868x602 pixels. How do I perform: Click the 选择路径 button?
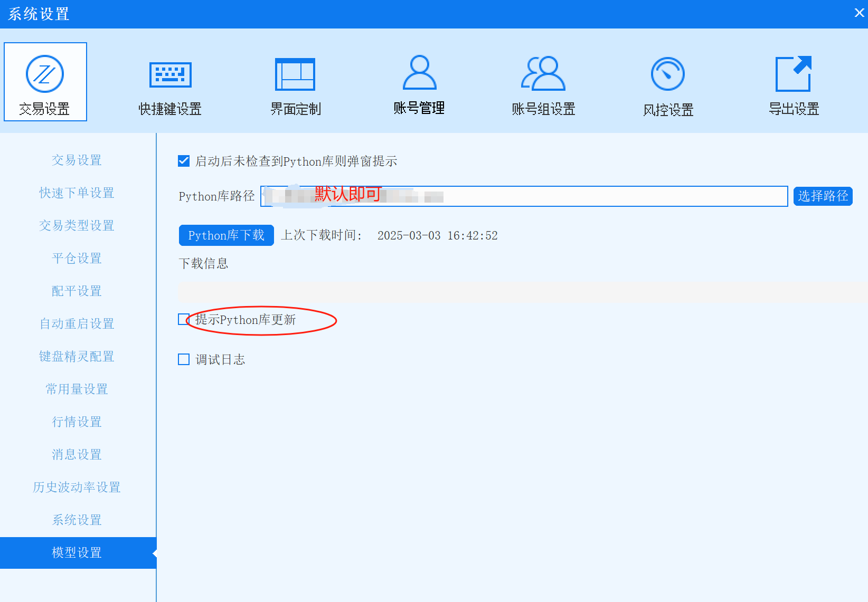pos(823,196)
